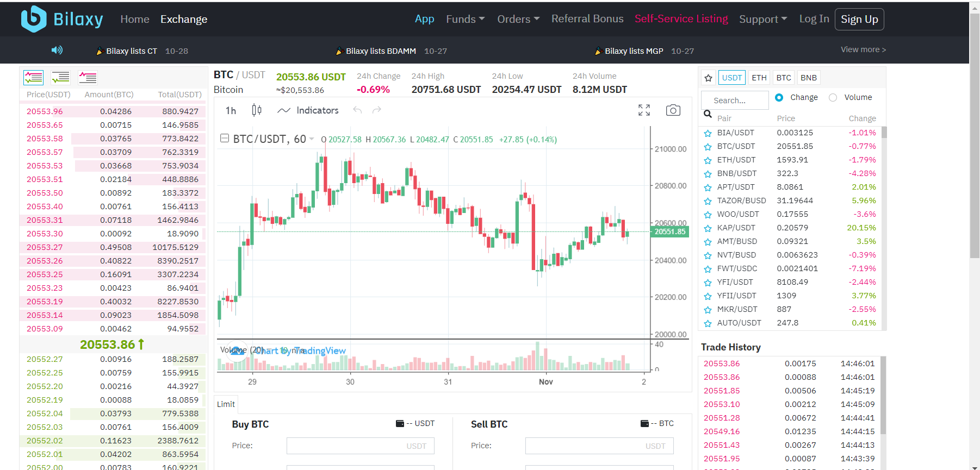Switch to the BTC market tab
980x470 pixels.
click(x=784, y=78)
